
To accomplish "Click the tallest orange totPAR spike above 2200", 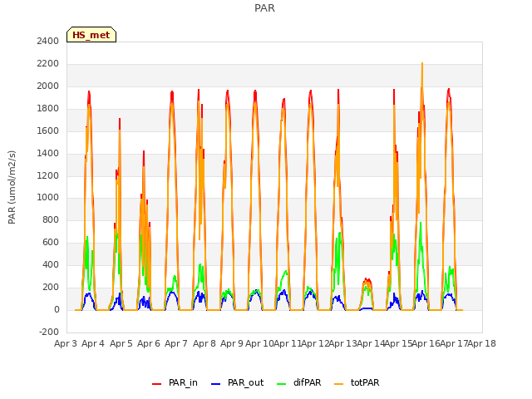I will point(422,65).
